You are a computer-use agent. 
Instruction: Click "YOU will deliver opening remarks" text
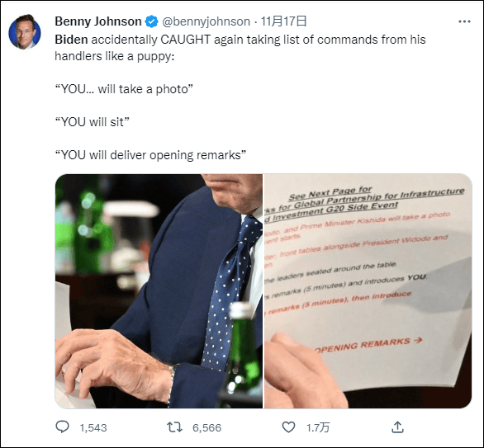tap(150, 155)
